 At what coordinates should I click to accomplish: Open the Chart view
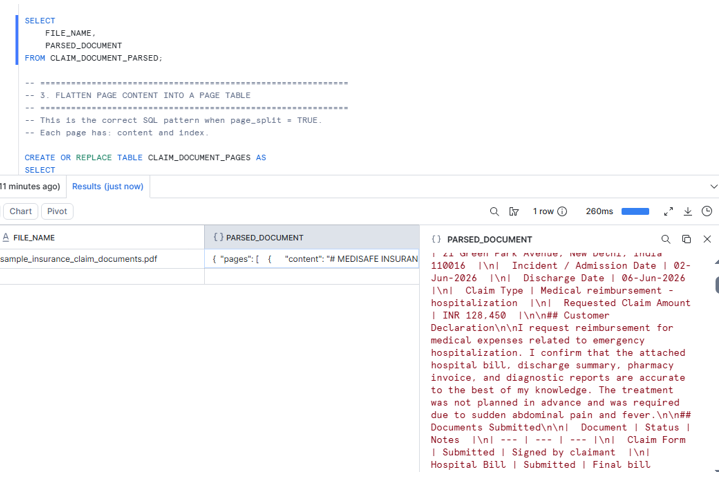point(20,211)
